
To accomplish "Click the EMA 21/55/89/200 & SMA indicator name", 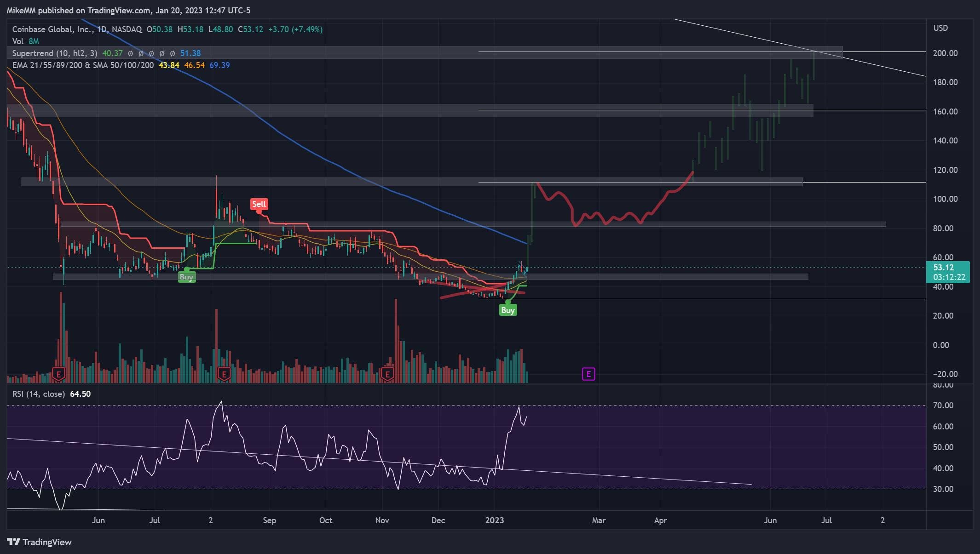I will pos(83,65).
